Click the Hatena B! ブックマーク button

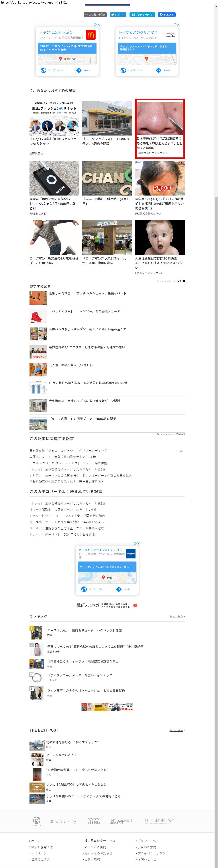[142, 14]
